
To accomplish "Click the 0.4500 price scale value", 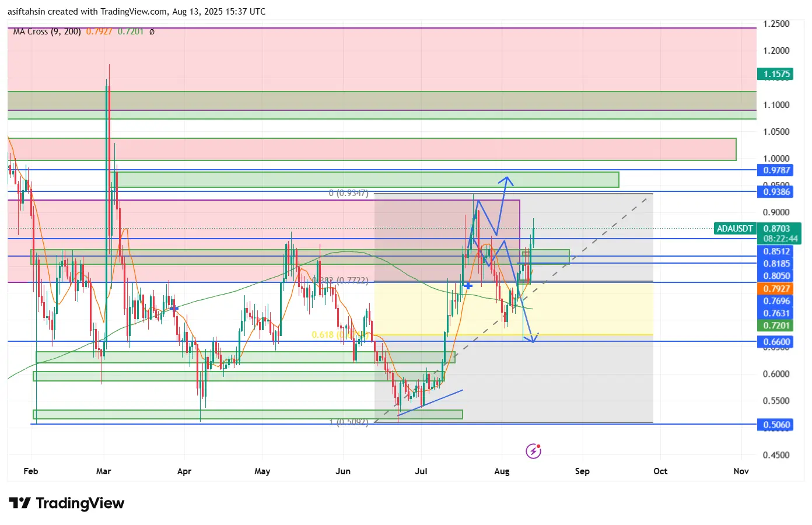I will click(x=776, y=455).
